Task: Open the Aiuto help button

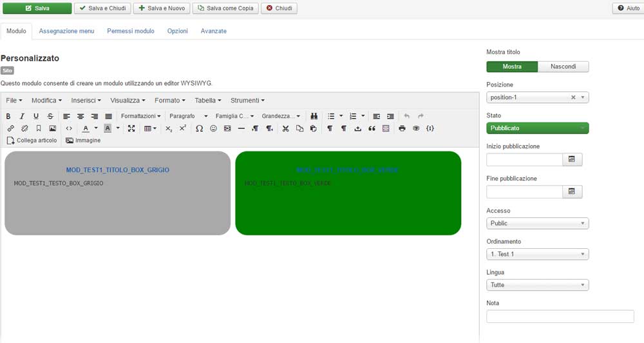Action: click(x=629, y=8)
